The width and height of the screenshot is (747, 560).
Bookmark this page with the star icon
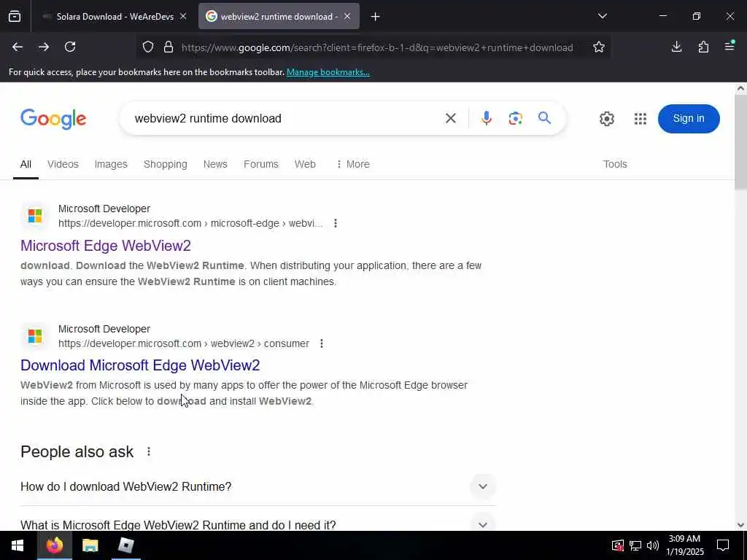pyautogui.click(x=599, y=47)
